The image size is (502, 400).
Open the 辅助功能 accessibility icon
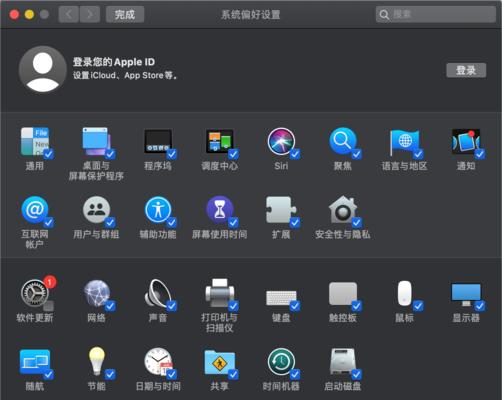pyautogui.click(x=158, y=210)
